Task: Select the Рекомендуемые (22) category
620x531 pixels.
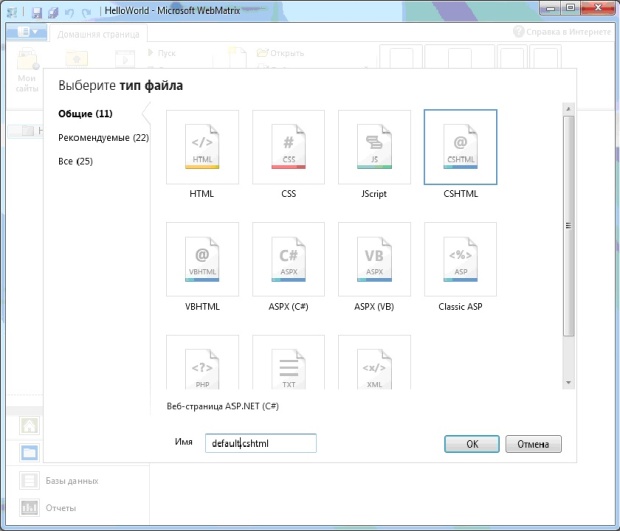Action: click(x=104, y=138)
